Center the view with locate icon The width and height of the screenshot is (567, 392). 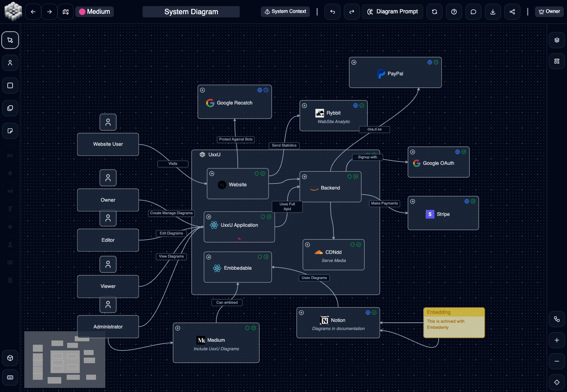click(x=557, y=382)
